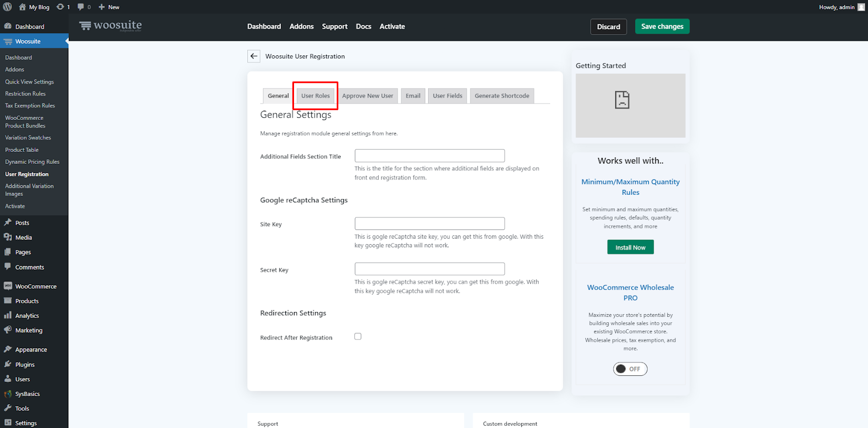Open Docs in top navigation
This screenshot has height=428, width=868.
click(363, 26)
